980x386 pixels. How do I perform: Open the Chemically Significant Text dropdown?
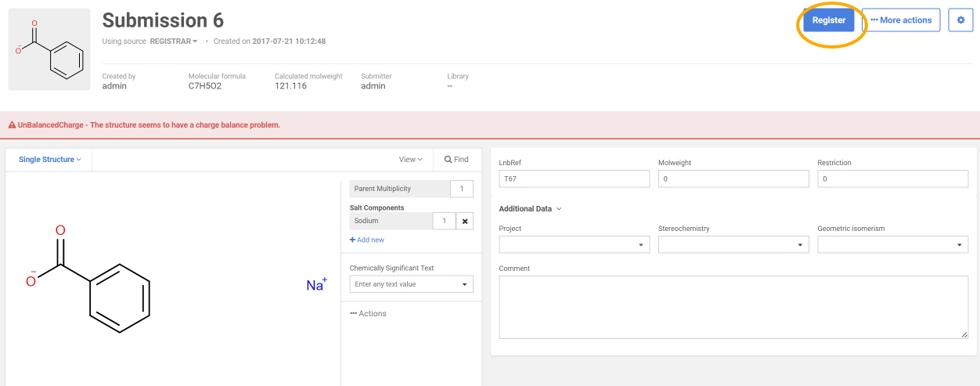point(411,284)
